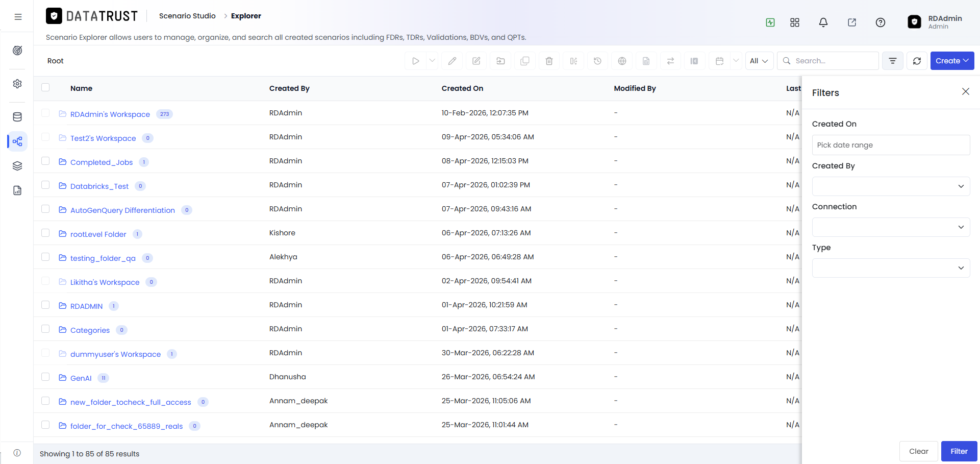Expand the run options dropdown arrow
Viewport: 980px width, 464px height.
pyautogui.click(x=432, y=61)
